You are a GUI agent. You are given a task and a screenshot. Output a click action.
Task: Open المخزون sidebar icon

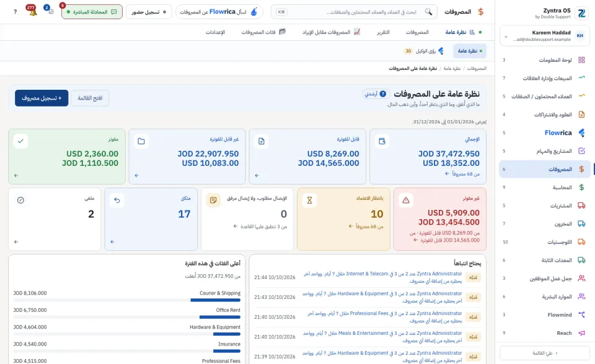pyautogui.click(x=581, y=223)
